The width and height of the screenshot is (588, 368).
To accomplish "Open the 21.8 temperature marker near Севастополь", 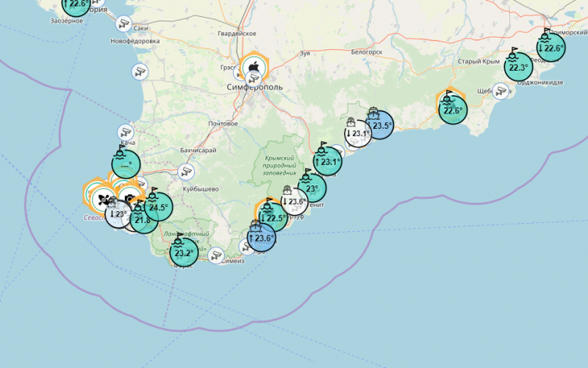I will tap(143, 219).
